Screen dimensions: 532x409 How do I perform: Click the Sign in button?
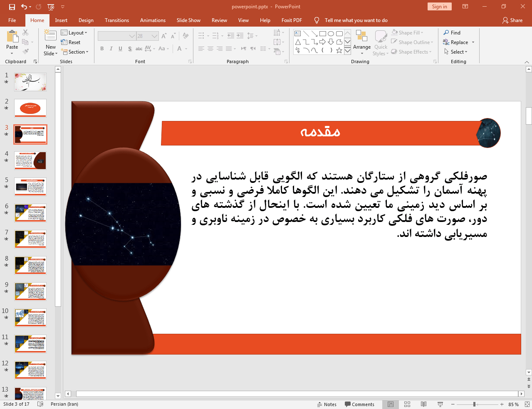click(439, 7)
